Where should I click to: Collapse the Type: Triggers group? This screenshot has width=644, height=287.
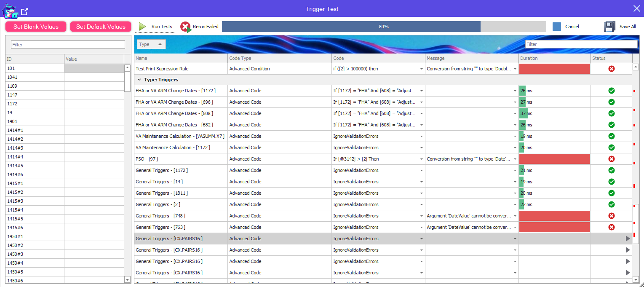click(x=139, y=80)
